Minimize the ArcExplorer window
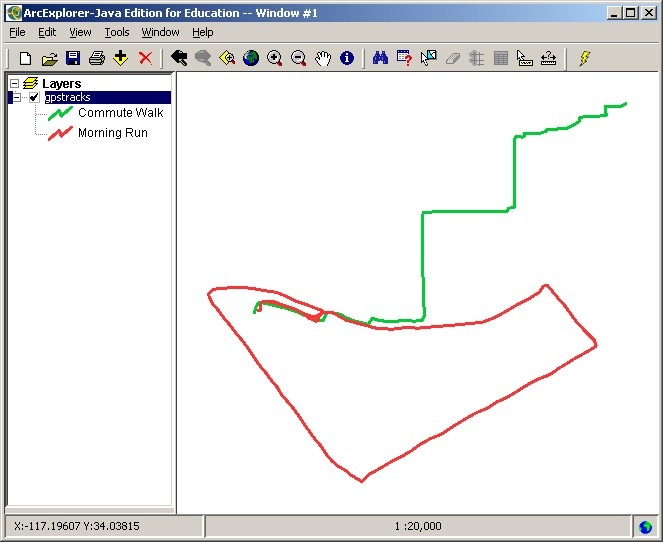Viewport: 663px width, 542px height. (x=614, y=13)
